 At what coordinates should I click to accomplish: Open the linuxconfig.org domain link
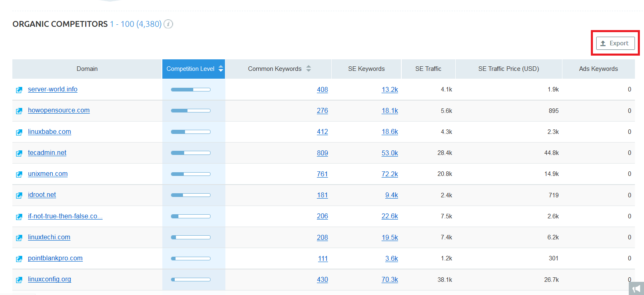tap(49, 279)
